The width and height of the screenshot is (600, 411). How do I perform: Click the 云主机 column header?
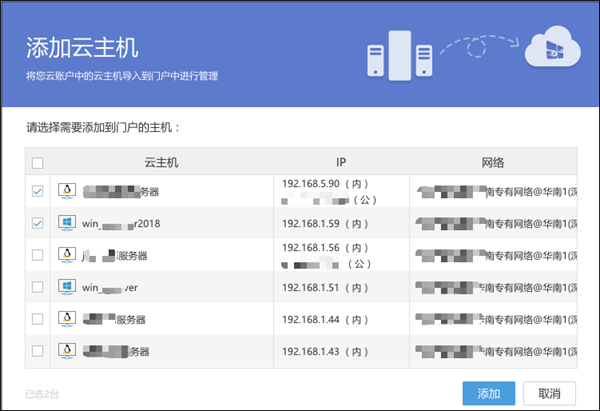161,163
